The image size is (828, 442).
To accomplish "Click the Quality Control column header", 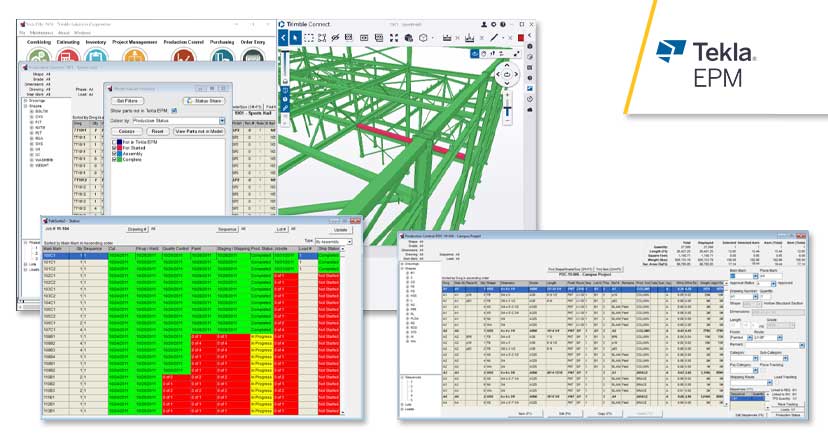I will pyautogui.click(x=175, y=248).
